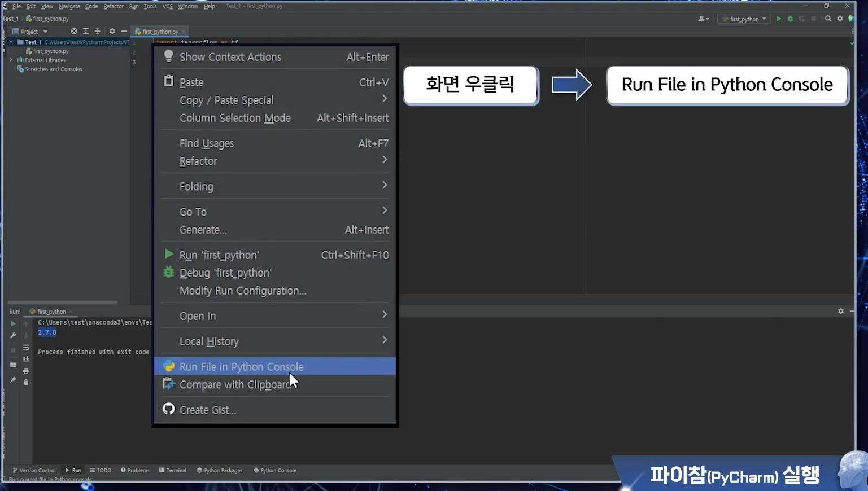Click Expand All icon in Project panel
The height and width of the screenshot is (491, 868).
click(x=86, y=32)
